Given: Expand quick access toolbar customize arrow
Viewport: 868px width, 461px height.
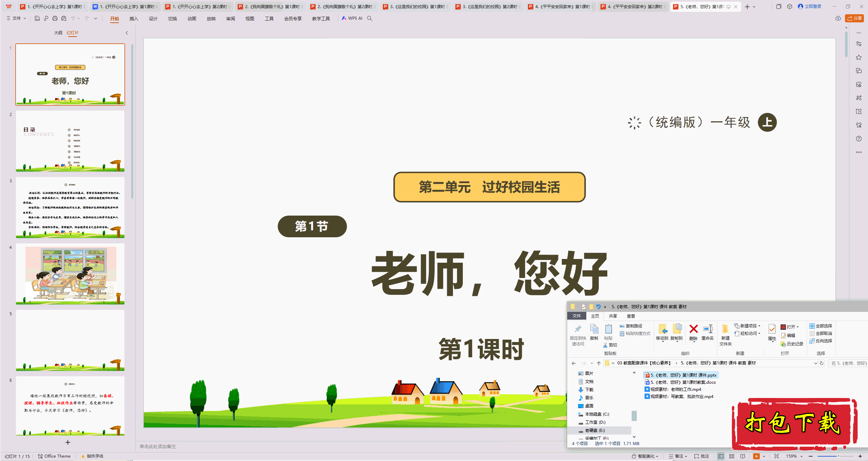Looking at the screenshot, I should click(x=96, y=18).
